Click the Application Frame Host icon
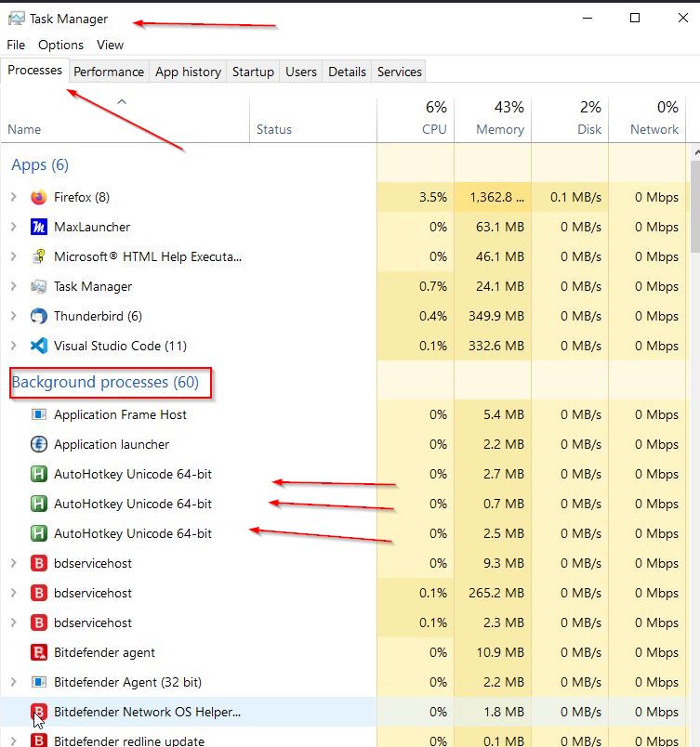Image resolution: width=700 pixels, height=747 pixels. (38, 414)
